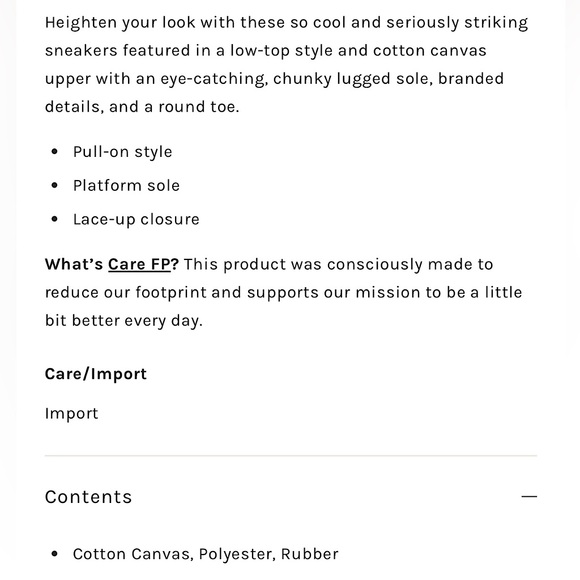The width and height of the screenshot is (580, 580).
Task: Click the bullet dot beside Pull-on style
Action: tap(54, 151)
